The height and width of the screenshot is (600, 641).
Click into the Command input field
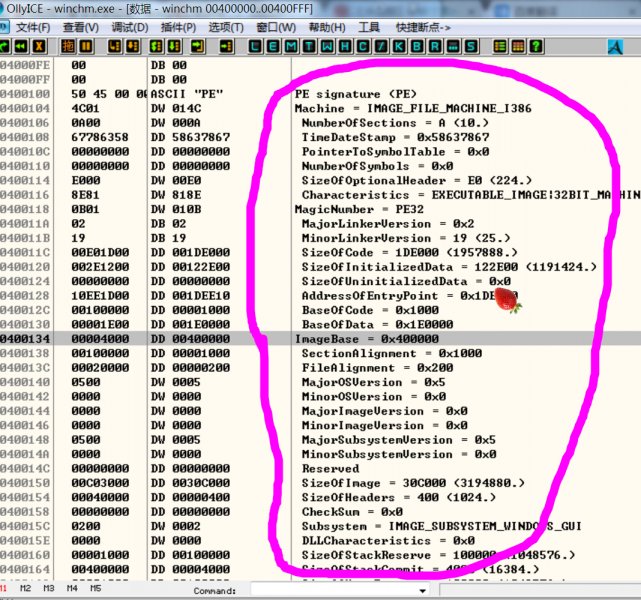tap(334, 590)
